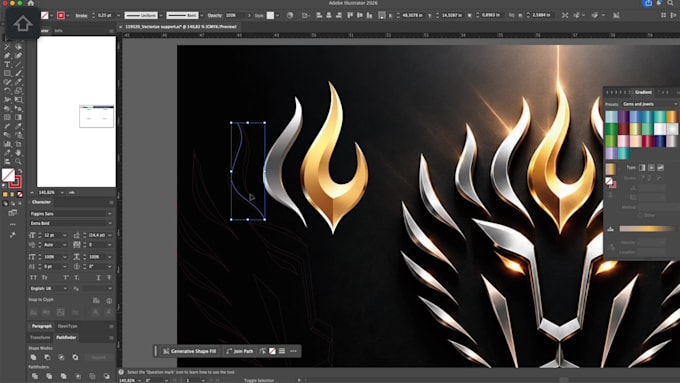Select the Hand tool
680x383 pixels.
click(18, 153)
